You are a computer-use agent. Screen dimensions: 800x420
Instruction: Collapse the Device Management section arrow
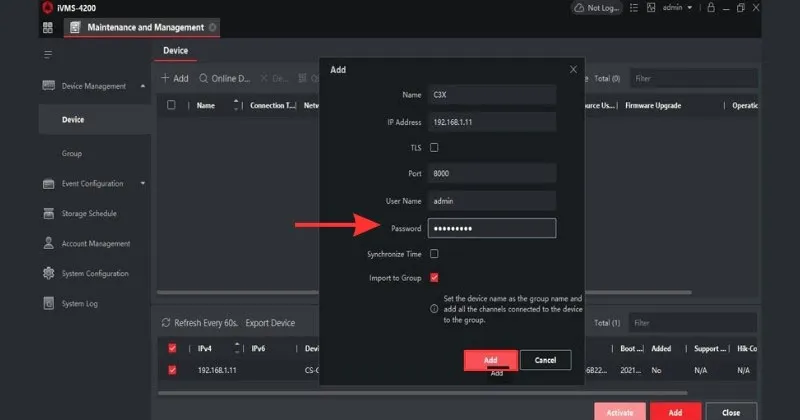143,86
